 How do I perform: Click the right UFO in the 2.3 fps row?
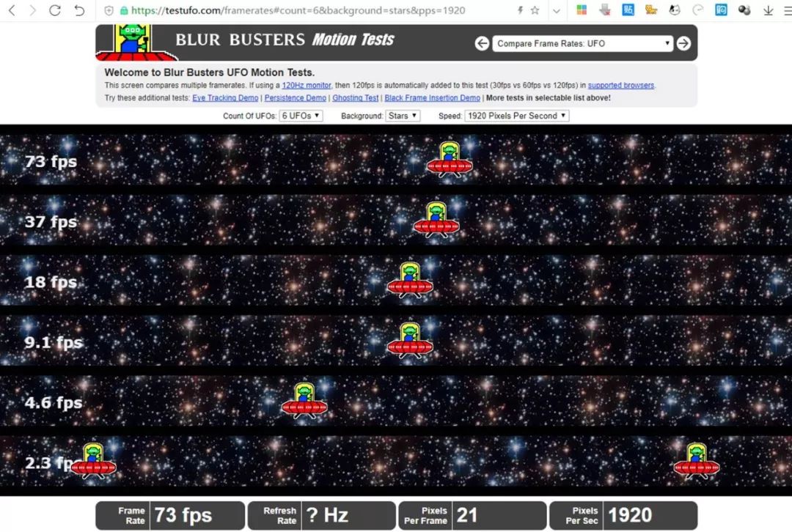pyautogui.click(x=697, y=461)
